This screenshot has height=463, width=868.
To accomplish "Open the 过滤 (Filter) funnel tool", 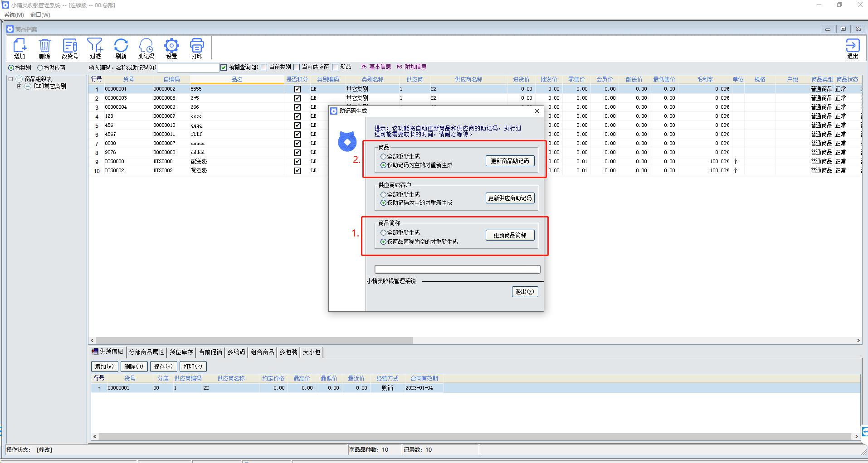I will coord(95,48).
